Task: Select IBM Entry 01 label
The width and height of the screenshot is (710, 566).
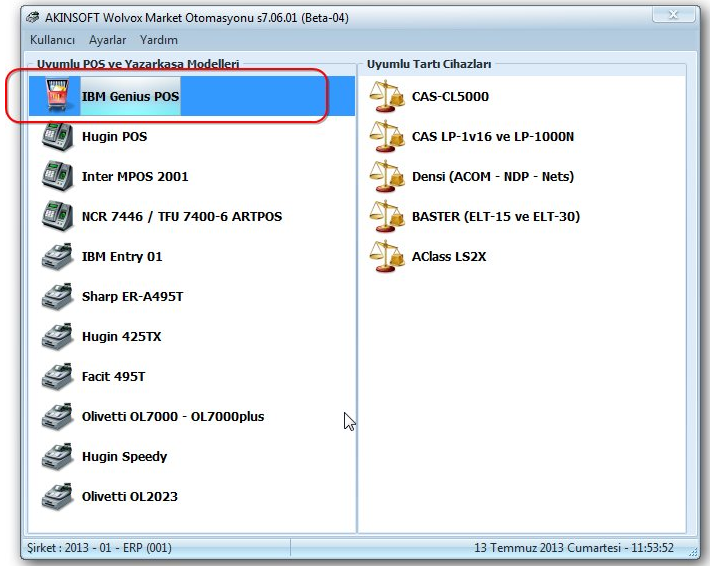Action: tap(122, 256)
